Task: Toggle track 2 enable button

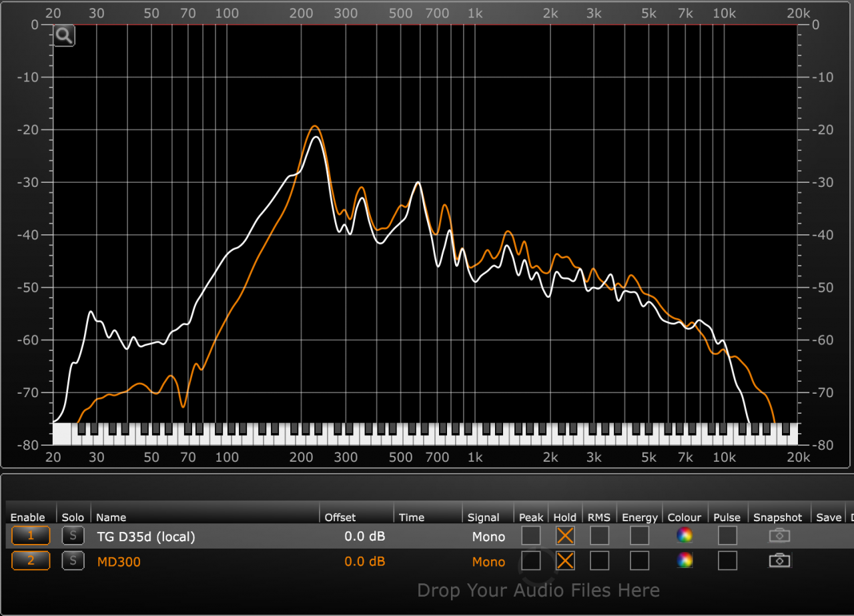Action: 30,561
